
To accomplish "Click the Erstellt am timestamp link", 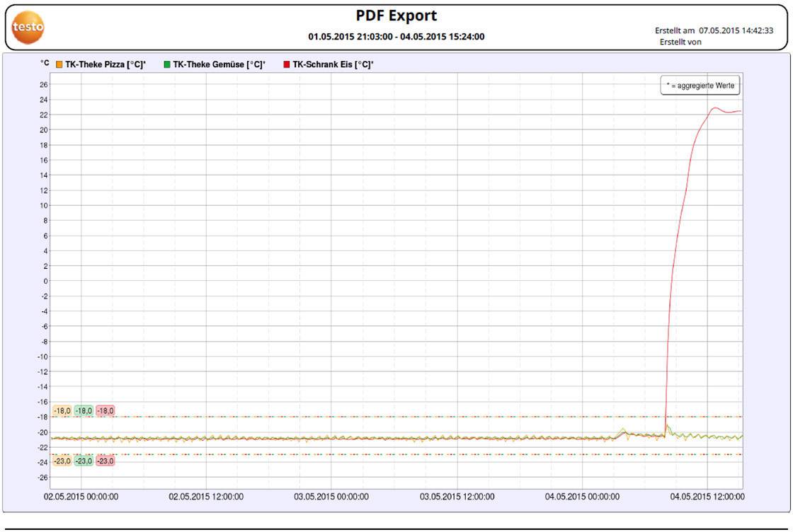I will [x=712, y=30].
